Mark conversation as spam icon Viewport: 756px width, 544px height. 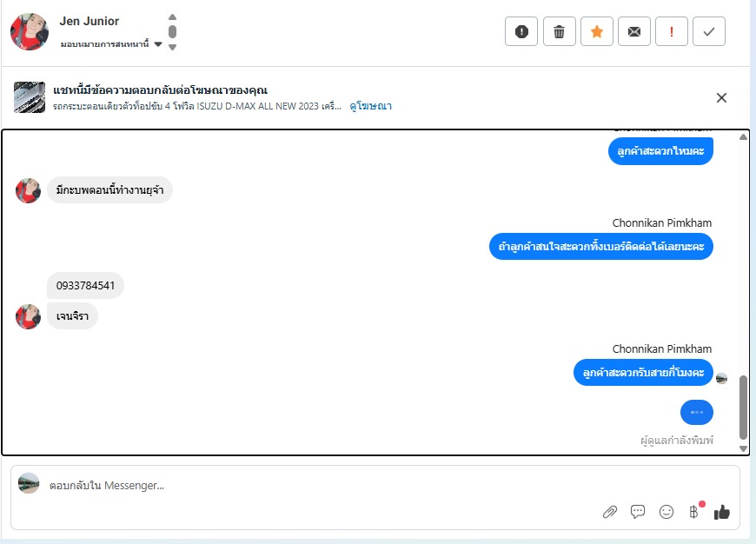click(521, 32)
